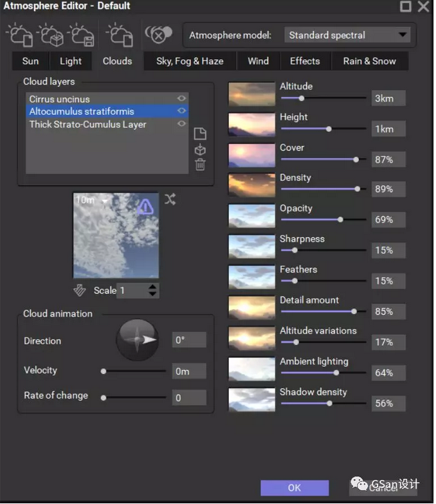
Task: Click the warning triangle on cloud preview
Action: 145,206
